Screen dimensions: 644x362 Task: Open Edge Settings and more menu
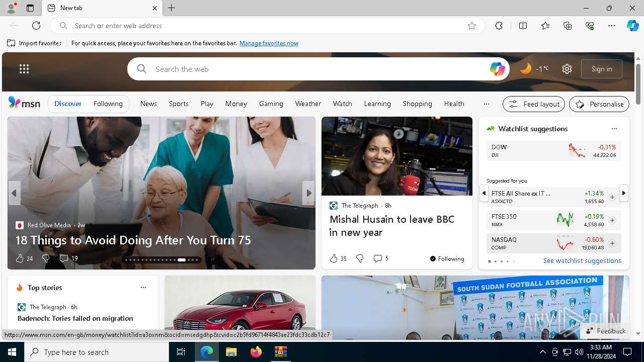click(x=612, y=26)
